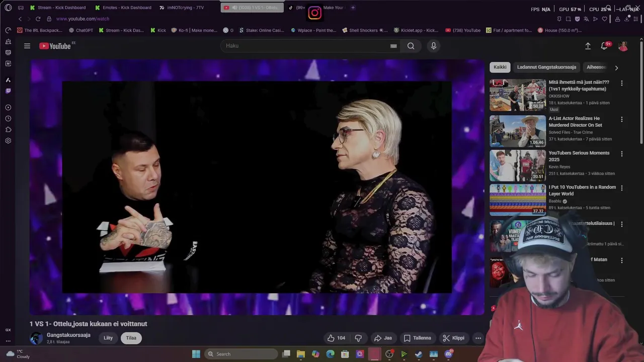Click the Windows taskbar Search box
The height and width of the screenshot is (362, 644).
click(241, 354)
